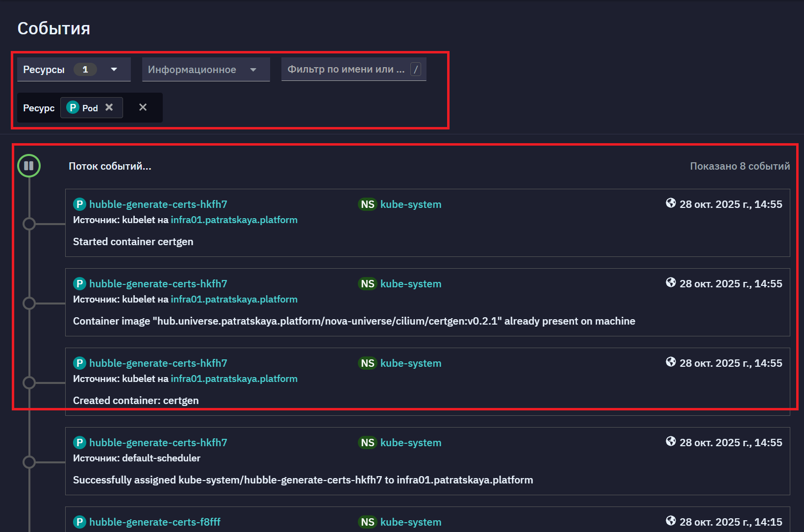
Task: Open the Ресурсы dropdown
Action: [74, 70]
